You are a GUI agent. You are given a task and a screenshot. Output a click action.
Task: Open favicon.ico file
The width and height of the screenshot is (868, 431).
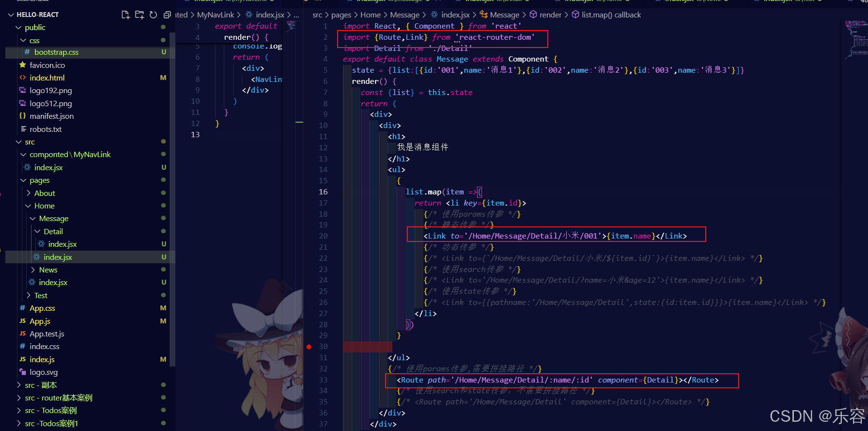point(47,65)
